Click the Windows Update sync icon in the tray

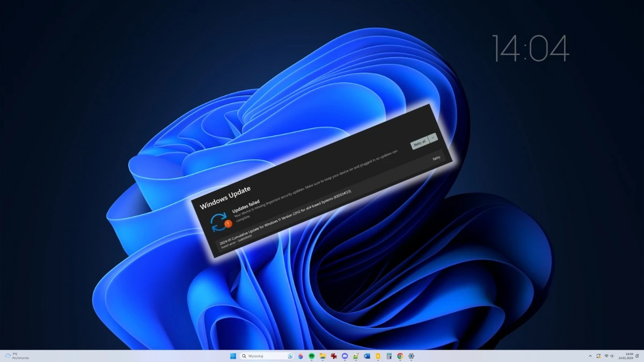point(598,356)
